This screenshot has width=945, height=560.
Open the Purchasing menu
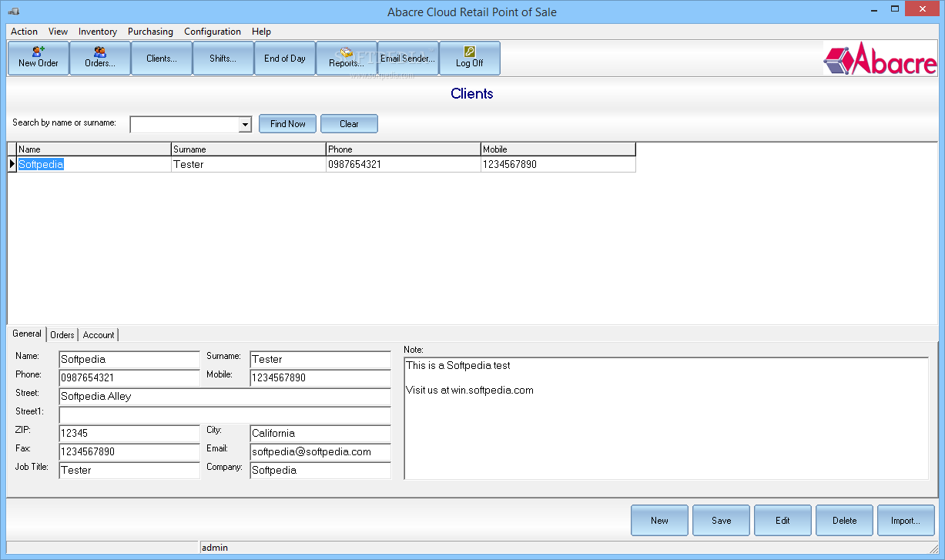point(150,32)
